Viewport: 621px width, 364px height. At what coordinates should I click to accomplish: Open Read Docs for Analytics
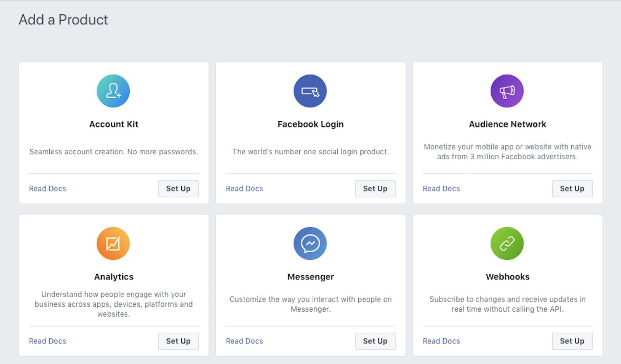point(47,341)
